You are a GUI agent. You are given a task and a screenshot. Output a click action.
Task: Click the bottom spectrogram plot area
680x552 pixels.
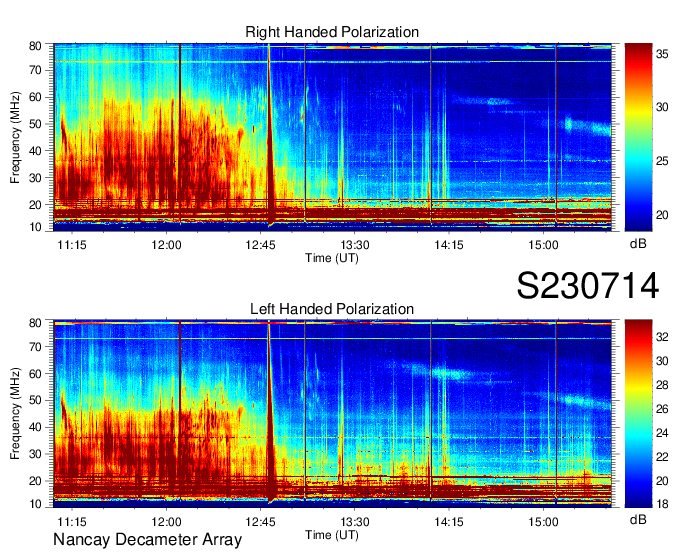click(x=332, y=413)
